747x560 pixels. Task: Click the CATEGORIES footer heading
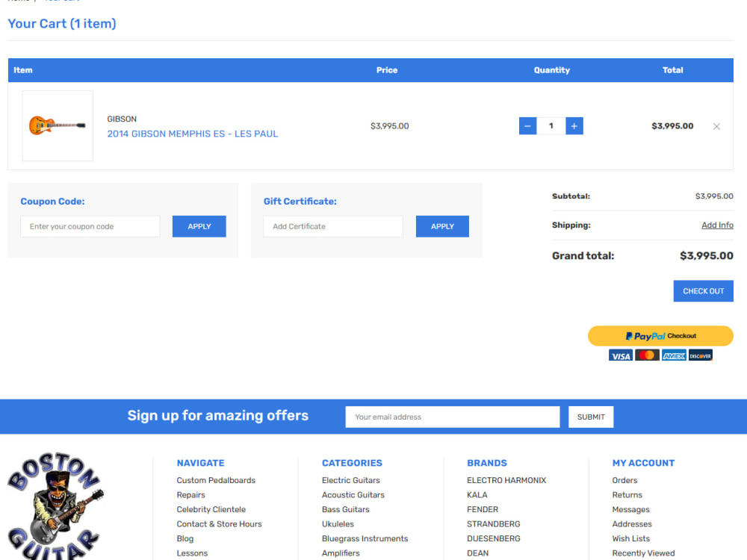(x=352, y=463)
